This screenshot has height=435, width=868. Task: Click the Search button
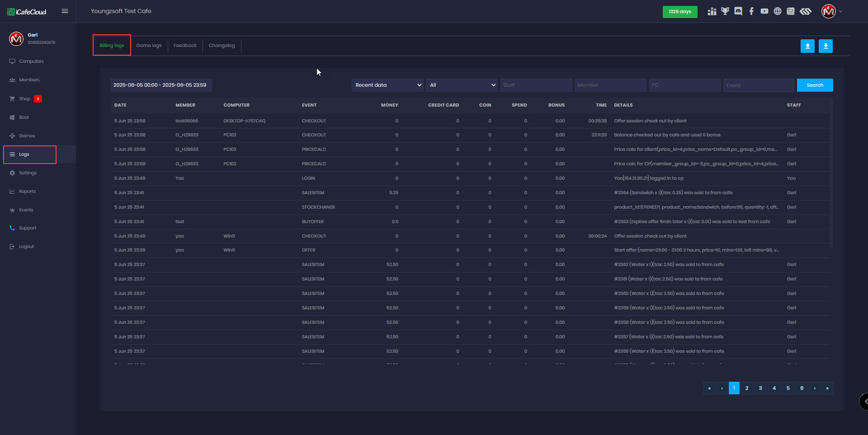point(815,85)
